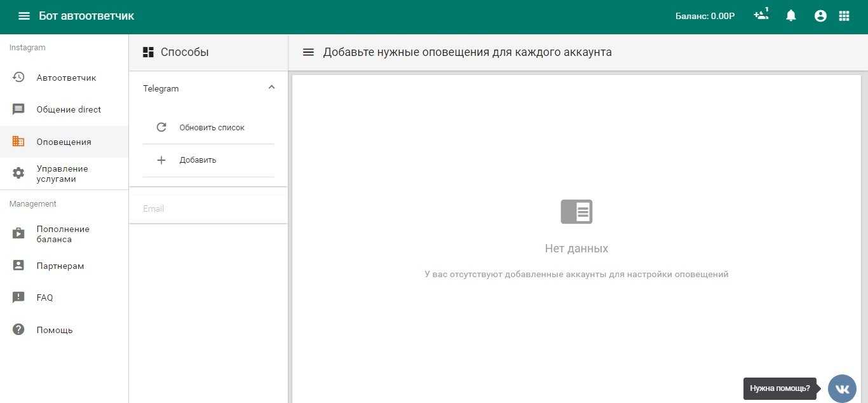Image resolution: width=868 pixels, height=403 pixels.
Task: Open the Партнерам page
Action: (x=60, y=266)
